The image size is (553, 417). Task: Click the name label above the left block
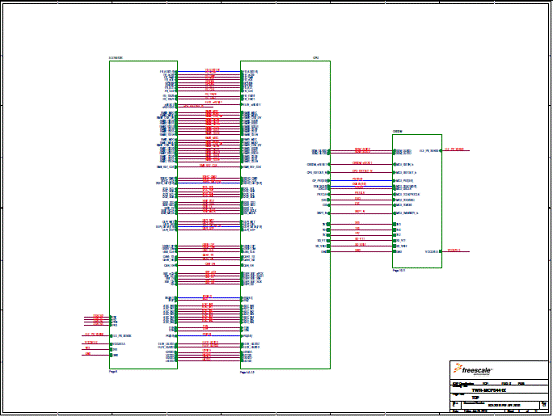click(116, 58)
